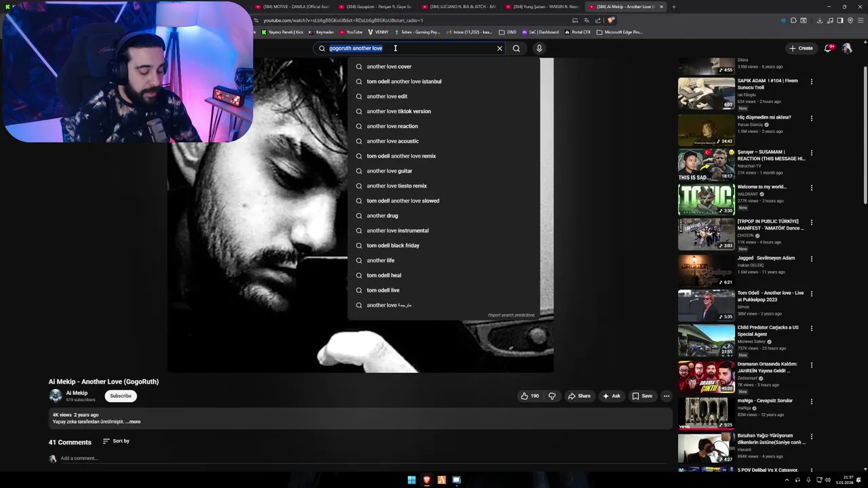Open SAPIK ADAM #104 video thumbnail
This screenshot has height=488, width=868.
[x=706, y=93]
